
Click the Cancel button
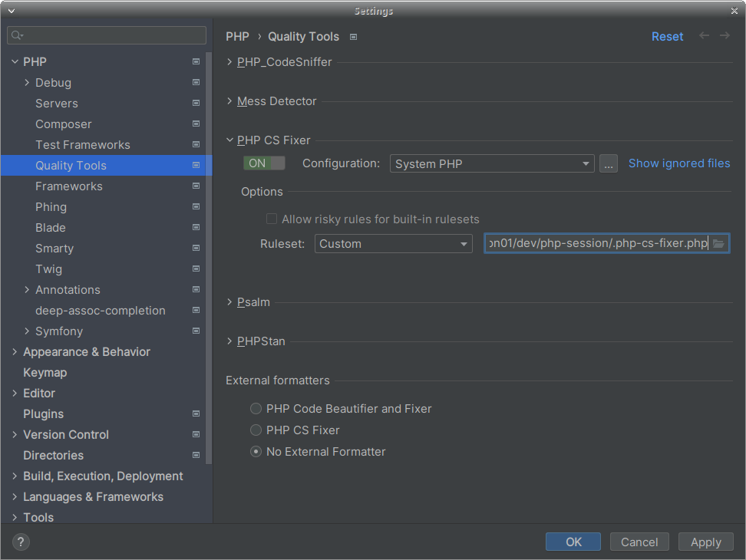pyautogui.click(x=639, y=542)
